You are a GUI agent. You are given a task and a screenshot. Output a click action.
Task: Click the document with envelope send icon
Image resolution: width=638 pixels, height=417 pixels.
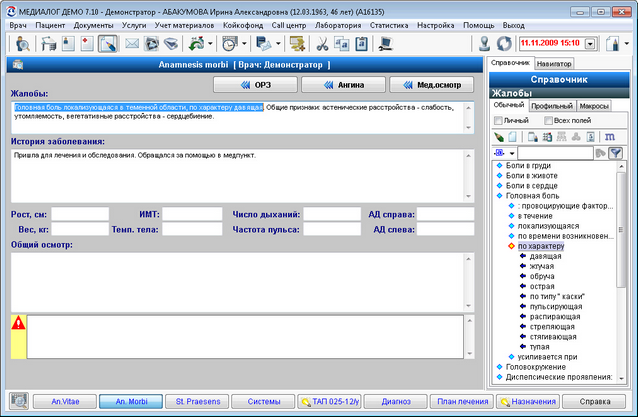264,44
